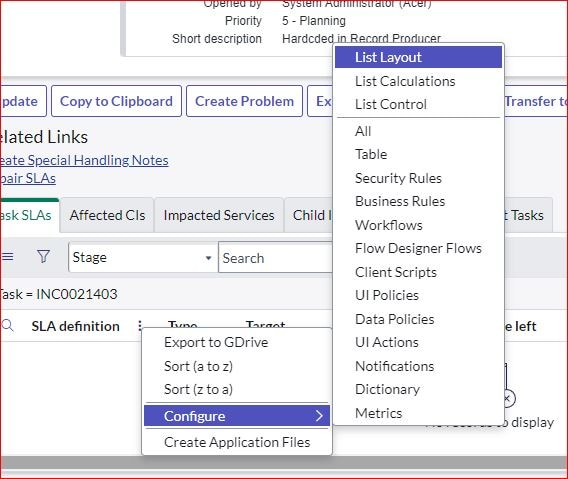Expand the Configure submenu arrow

click(x=319, y=416)
